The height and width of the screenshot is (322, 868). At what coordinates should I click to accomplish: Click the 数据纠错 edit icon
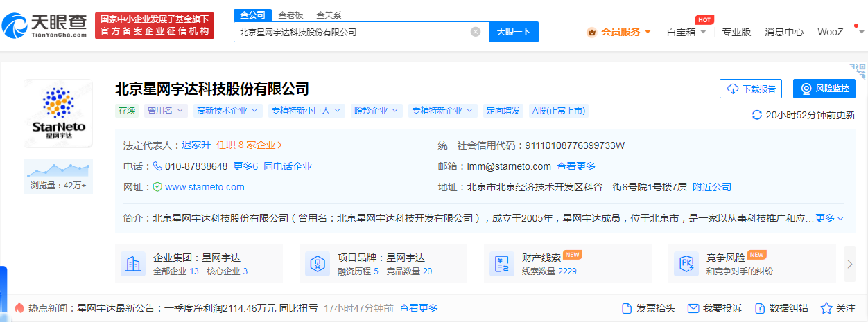point(760,308)
